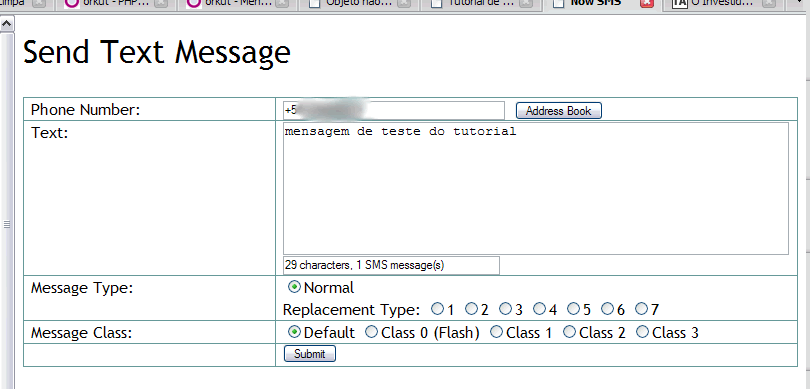Select Class 3 message class

tap(642, 332)
